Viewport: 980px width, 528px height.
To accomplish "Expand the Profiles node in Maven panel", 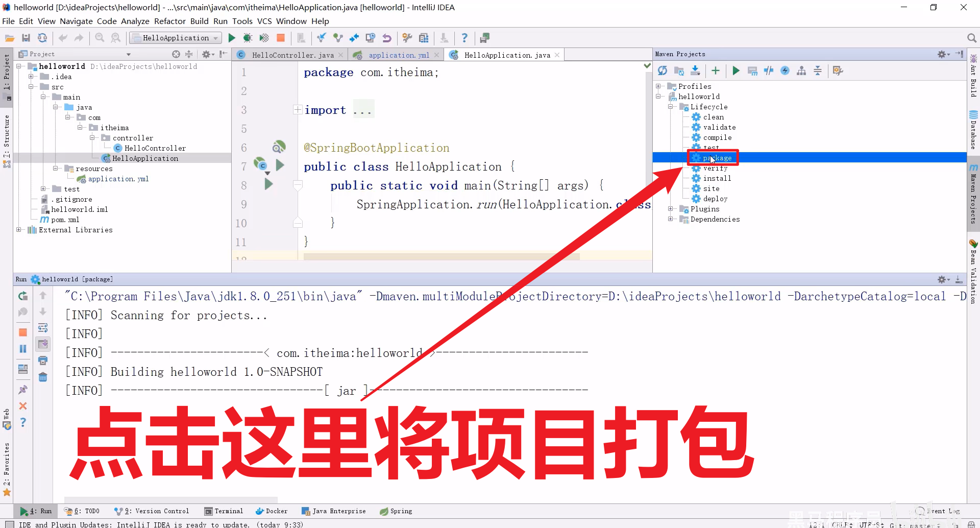I will [658, 86].
